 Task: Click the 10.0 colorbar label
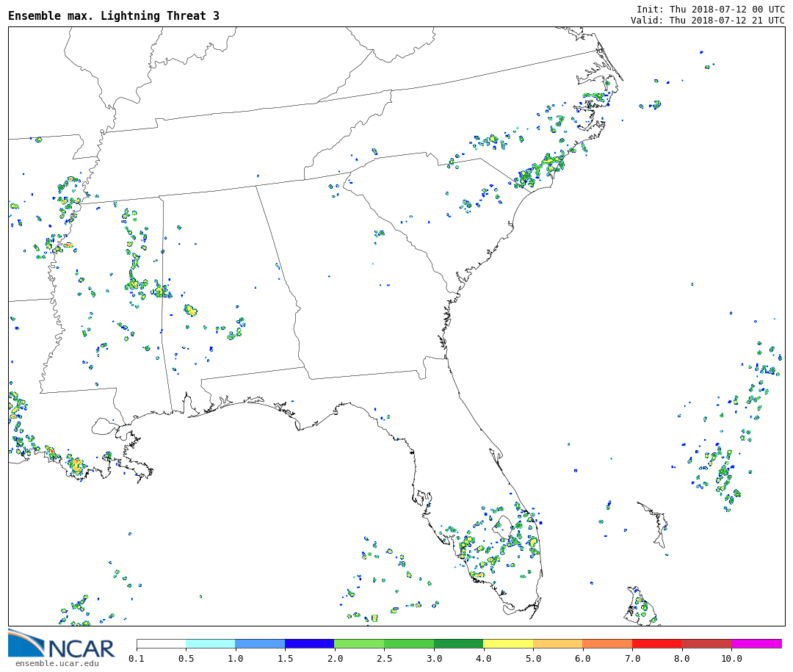tap(731, 658)
